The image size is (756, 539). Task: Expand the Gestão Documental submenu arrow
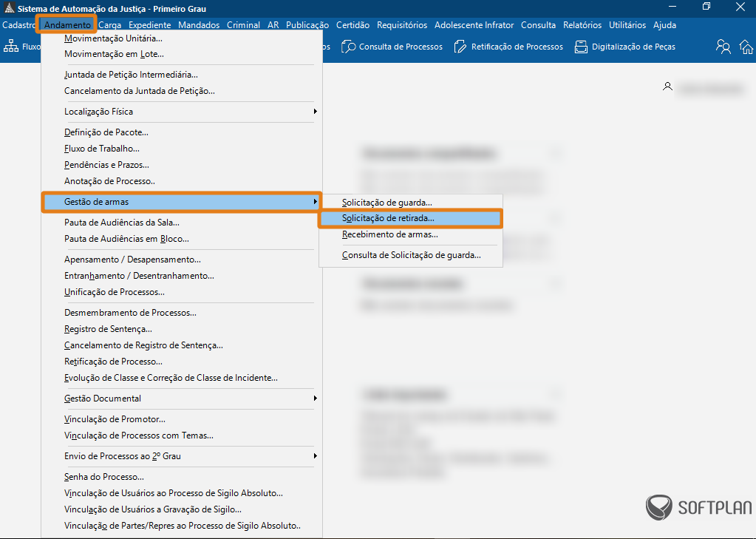click(315, 399)
